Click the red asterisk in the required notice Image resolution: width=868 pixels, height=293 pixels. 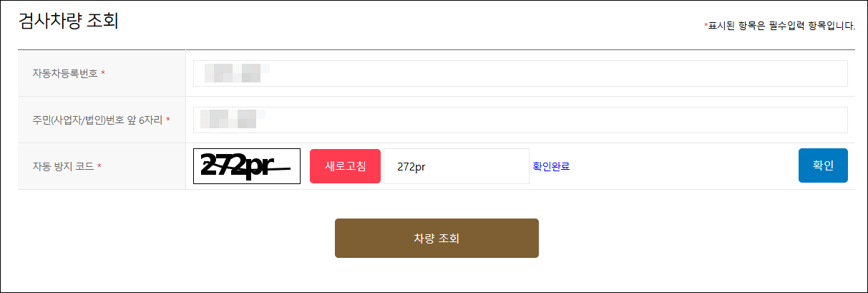tap(706, 25)
